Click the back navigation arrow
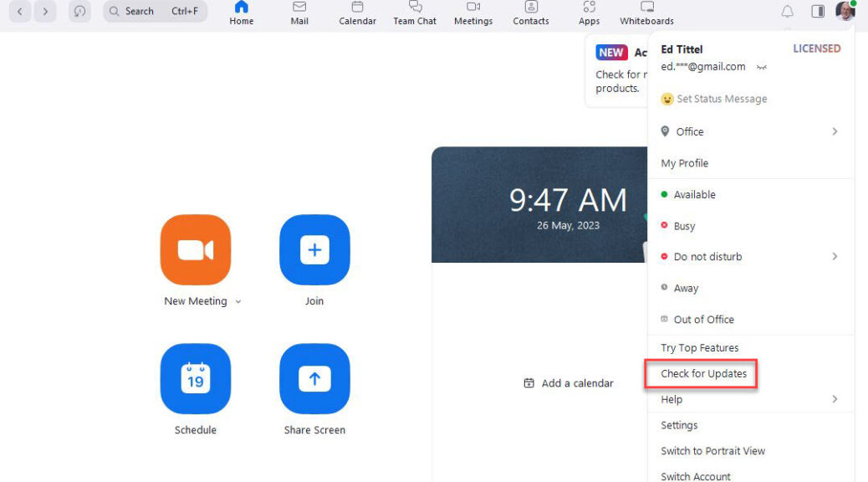The height and width of the screenshot is (482, 868). pyautogui.click(x=20, y=11)
